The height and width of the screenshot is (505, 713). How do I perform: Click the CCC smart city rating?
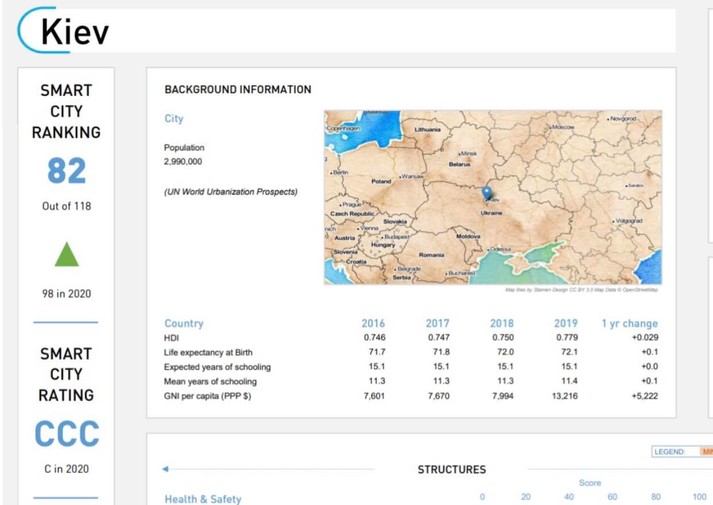(x=66, y=434)
